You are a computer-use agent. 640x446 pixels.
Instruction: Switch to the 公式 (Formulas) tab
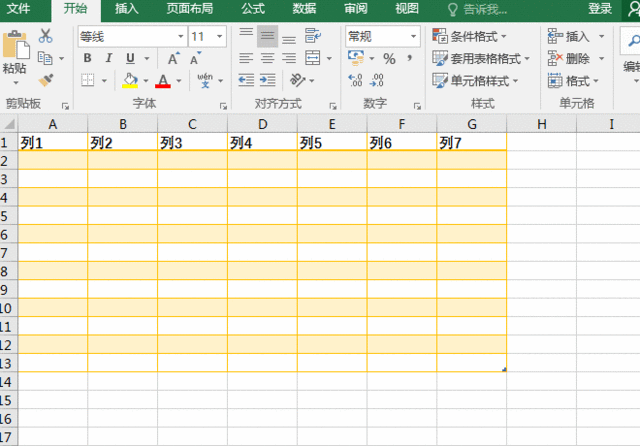pyautogui.click(x=253, y=9)
